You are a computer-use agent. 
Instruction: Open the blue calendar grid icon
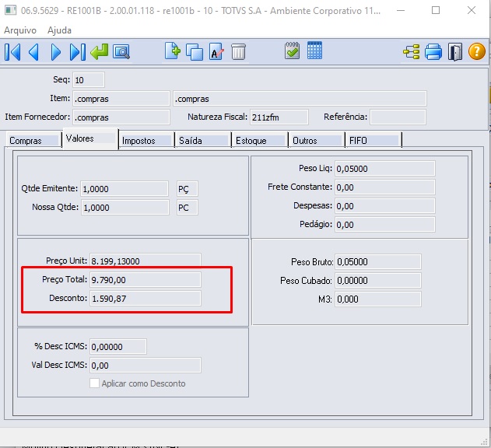pyautogui.click(x=314, y=51)
